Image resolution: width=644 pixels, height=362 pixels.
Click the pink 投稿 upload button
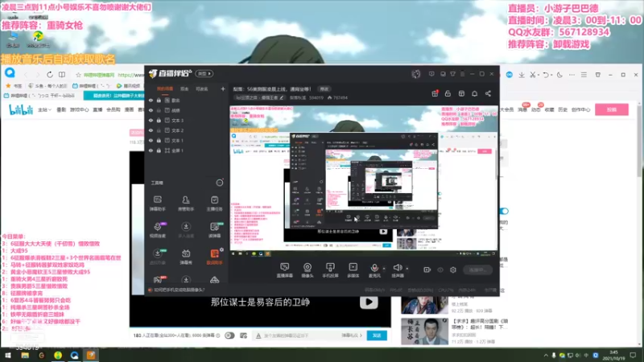[x=612, y=109]
